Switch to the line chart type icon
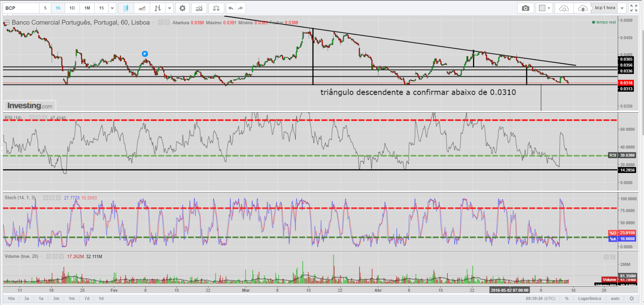644x305 pixels. [x=142, y=8]
